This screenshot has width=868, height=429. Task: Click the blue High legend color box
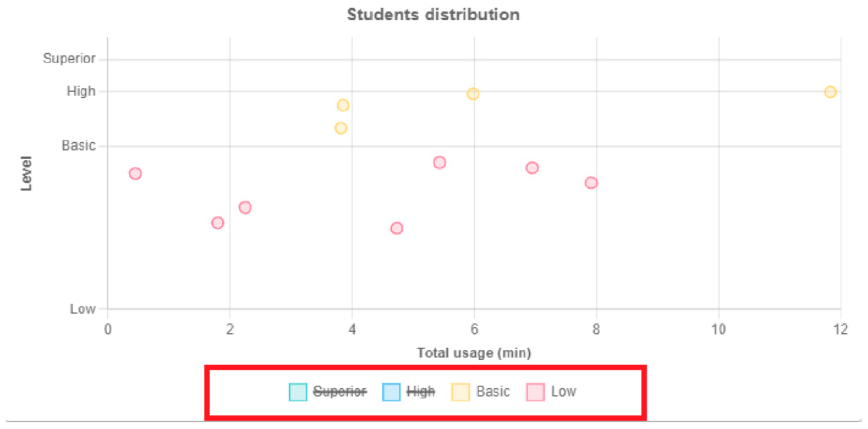tap(391, 392)
